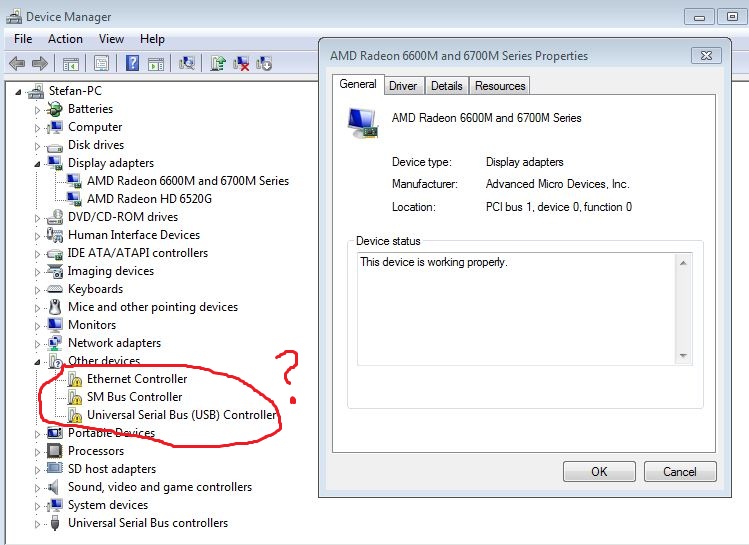Click the Ethernet Controller warning icon
This screenshot has height=545, width=749.
[75, 379]
